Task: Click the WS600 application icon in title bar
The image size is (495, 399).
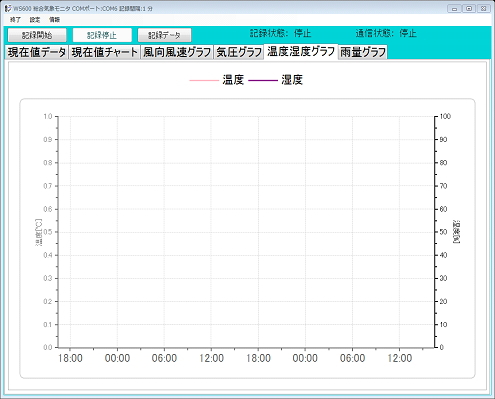Action: (x=8, y=8)
